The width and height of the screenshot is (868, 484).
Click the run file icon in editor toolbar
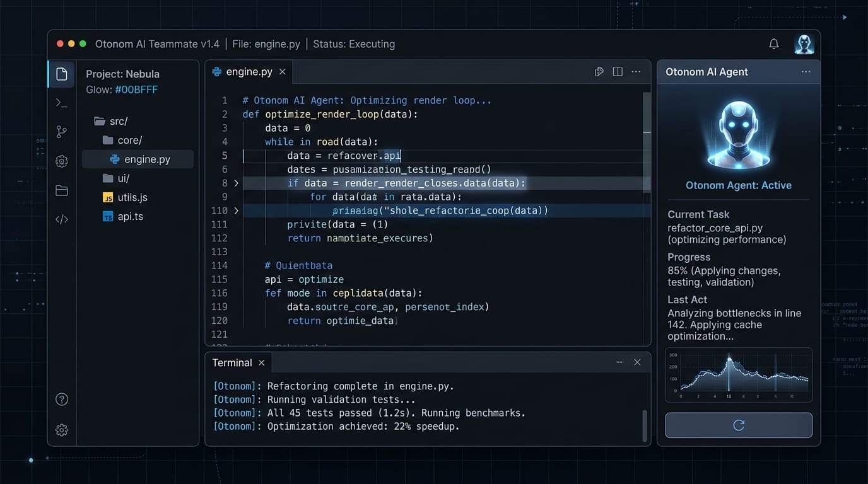click(599, 72)
